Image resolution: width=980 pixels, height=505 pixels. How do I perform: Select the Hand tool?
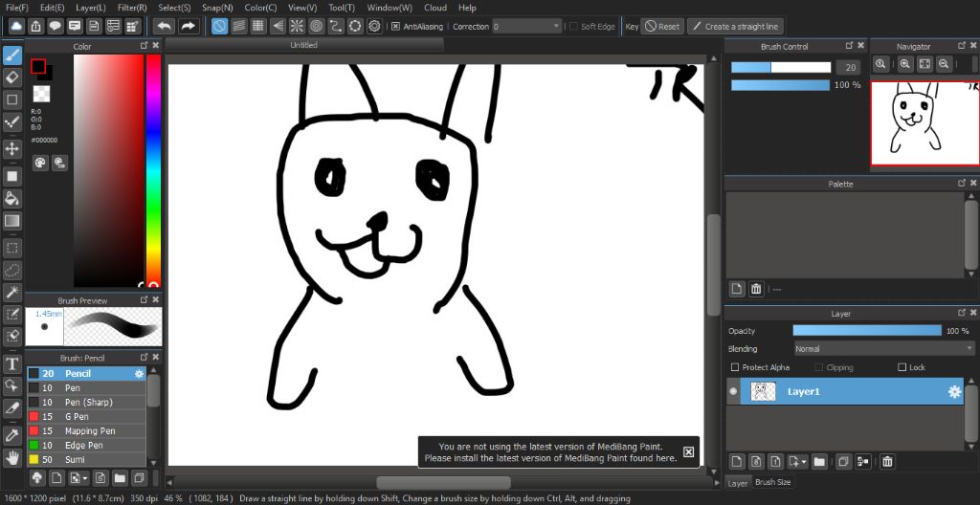pyautogui.click(x=12, y=457)
